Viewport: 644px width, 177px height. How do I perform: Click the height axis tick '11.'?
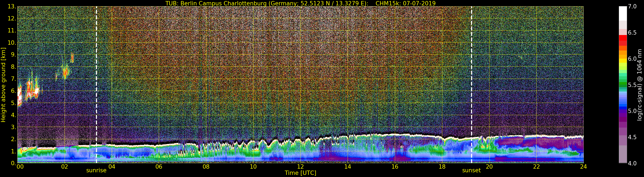(x=12, y=31)
